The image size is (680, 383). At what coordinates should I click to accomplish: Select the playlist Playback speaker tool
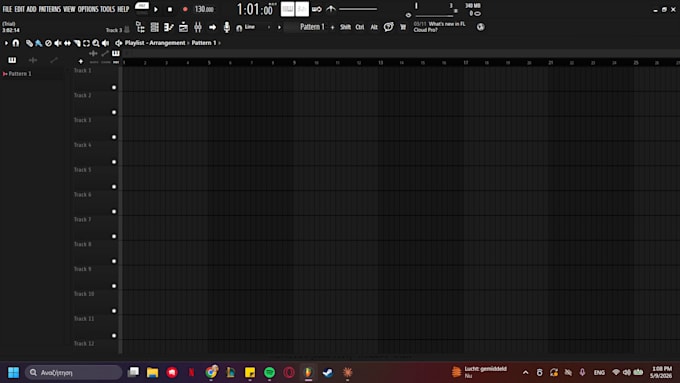(x=105, y=43)
